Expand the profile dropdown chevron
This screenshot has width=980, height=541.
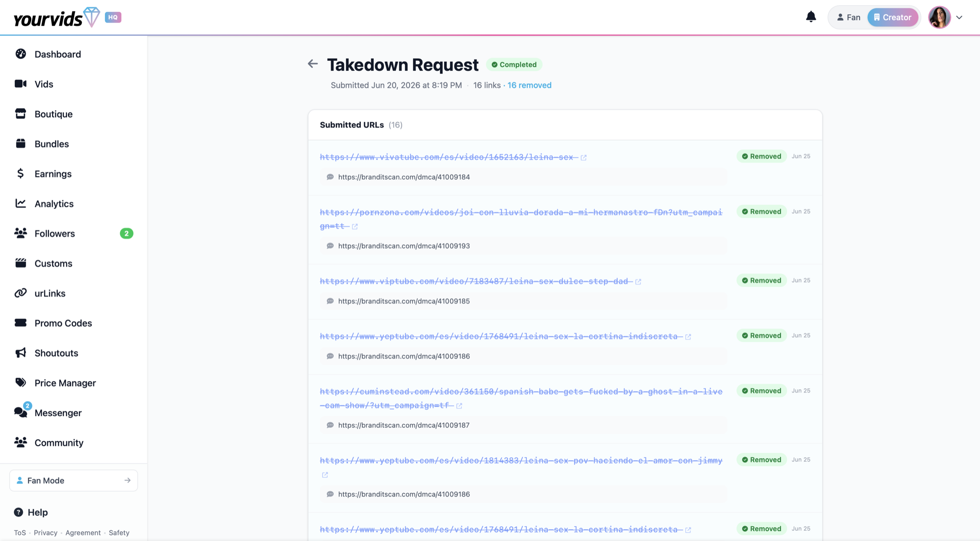coord(959,17)
